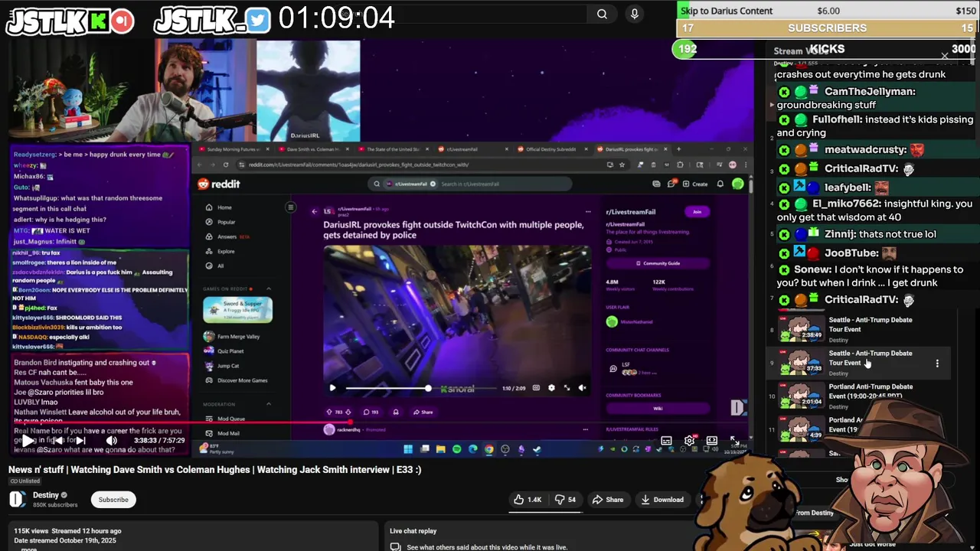Open reddit video settings gear
The height and width of the screenshot is (551, 980).
[551, 388]
